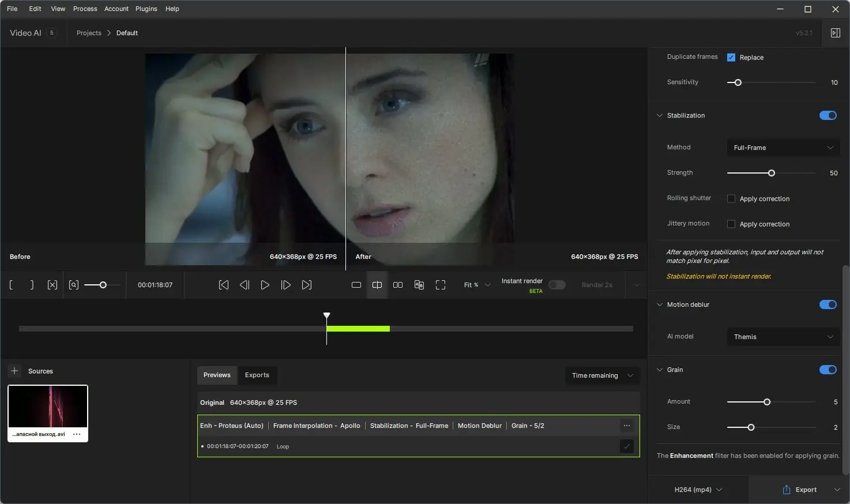Enter fullscreen preview mode
This screenshot has width=850, height=504.
pyautogui.click(x=441, y=285)
